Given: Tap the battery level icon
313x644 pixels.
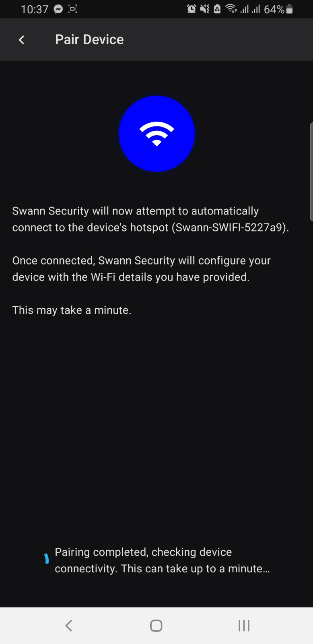Looking at the screenshot, I should click(x=289, y=9).
